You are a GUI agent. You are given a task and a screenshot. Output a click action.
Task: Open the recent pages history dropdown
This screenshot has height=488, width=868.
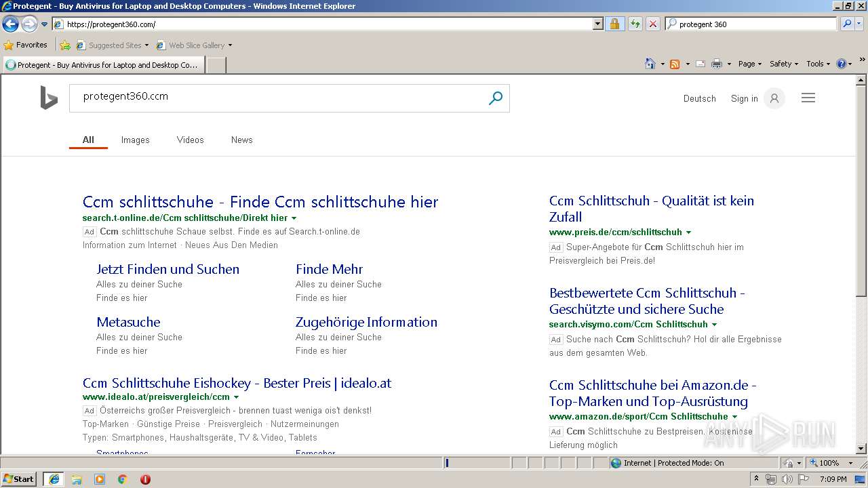coord(44,24)
